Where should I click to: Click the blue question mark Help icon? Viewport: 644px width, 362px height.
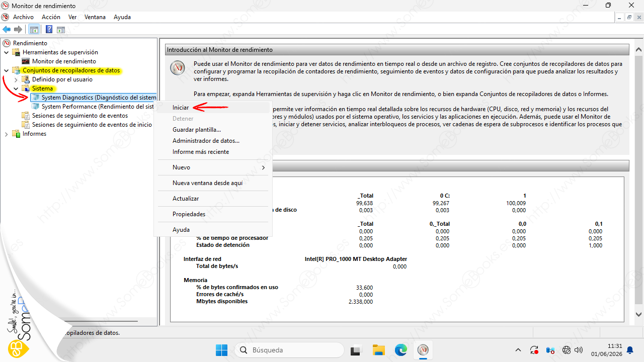point(49,29)
